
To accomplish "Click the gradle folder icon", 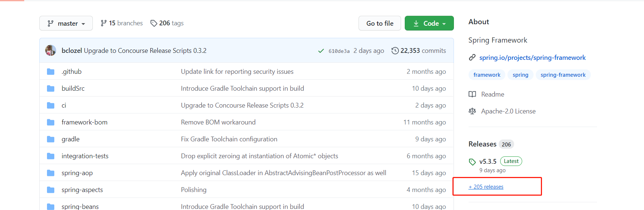I will pyautogui.click(x=51, y=139).
